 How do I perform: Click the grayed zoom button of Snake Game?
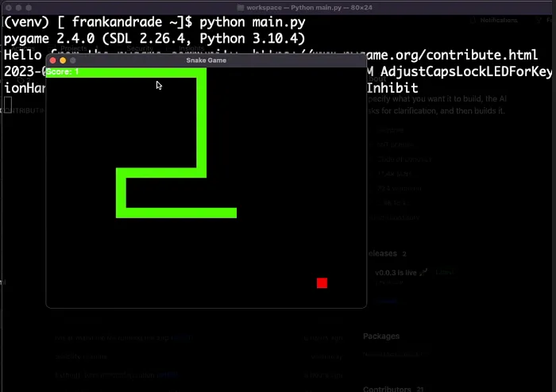[x=73, y=60]
